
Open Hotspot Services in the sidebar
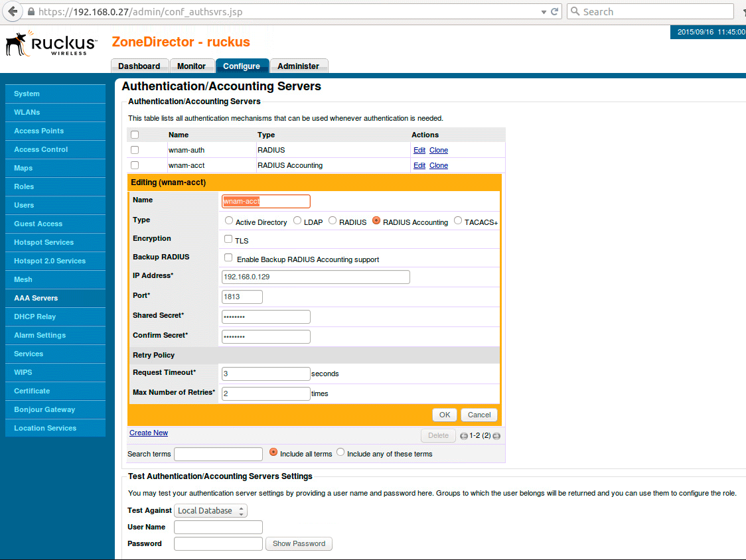coord(44,242)
